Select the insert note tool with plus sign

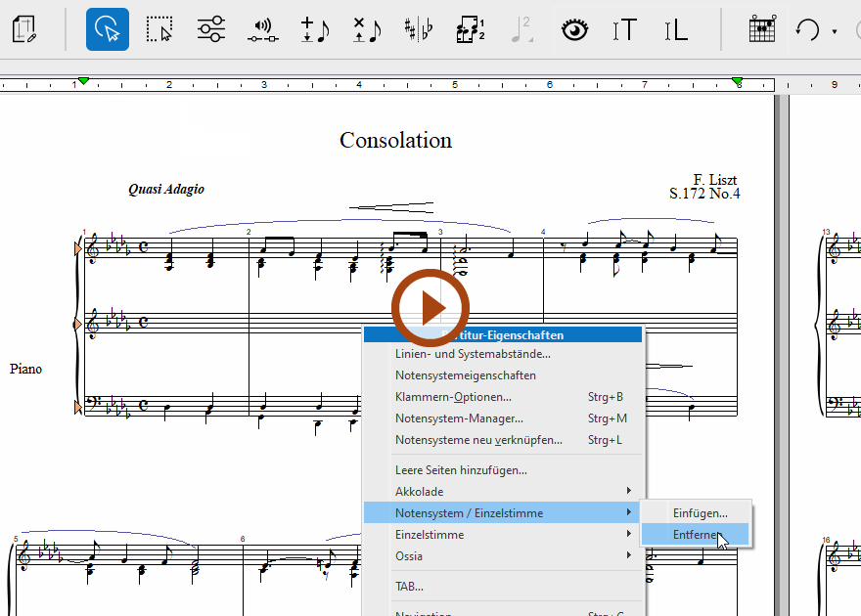(x=315, y=29)
